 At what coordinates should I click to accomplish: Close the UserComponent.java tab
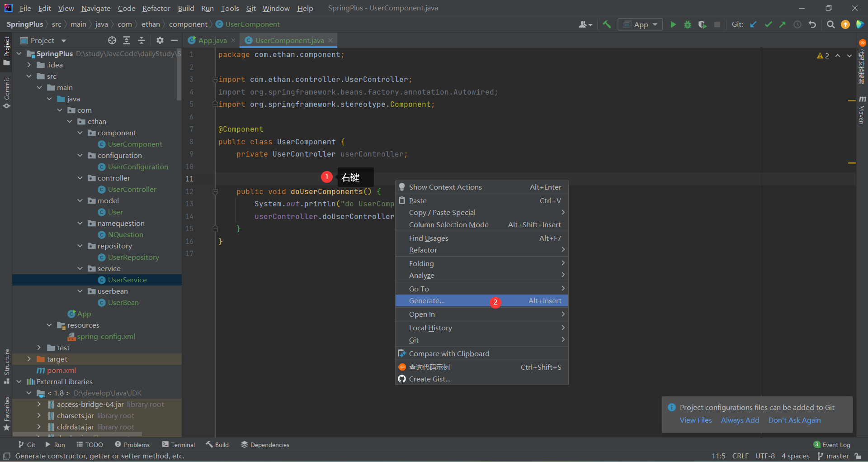(330, 40)
